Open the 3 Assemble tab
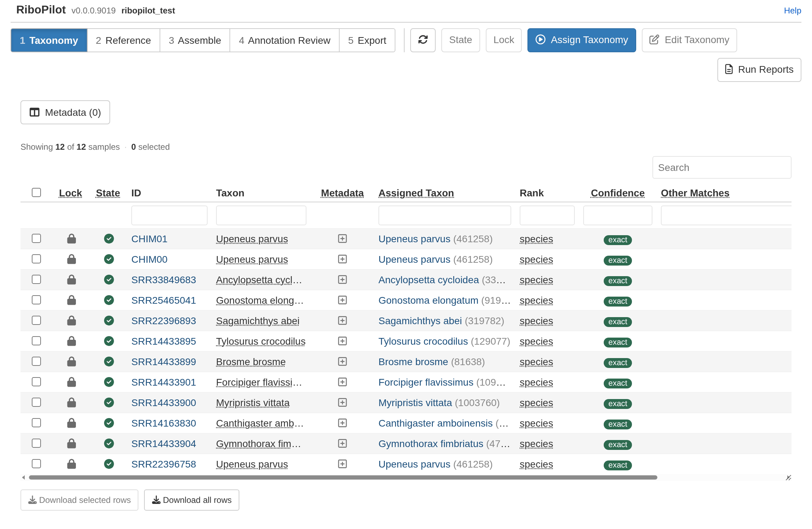This screenshot has width=812, height=529. 195,40
